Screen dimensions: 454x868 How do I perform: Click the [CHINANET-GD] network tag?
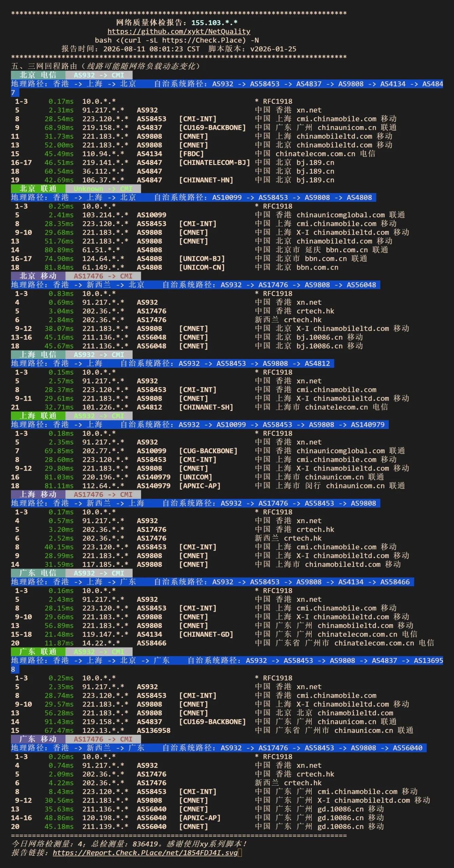tap(206, 634)
